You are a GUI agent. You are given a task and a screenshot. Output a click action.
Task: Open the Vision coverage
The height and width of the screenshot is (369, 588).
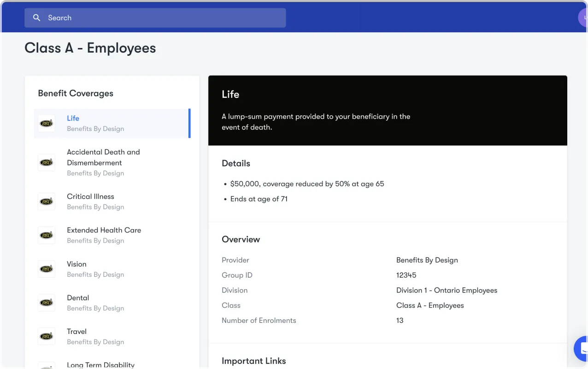tap(112, 269)
